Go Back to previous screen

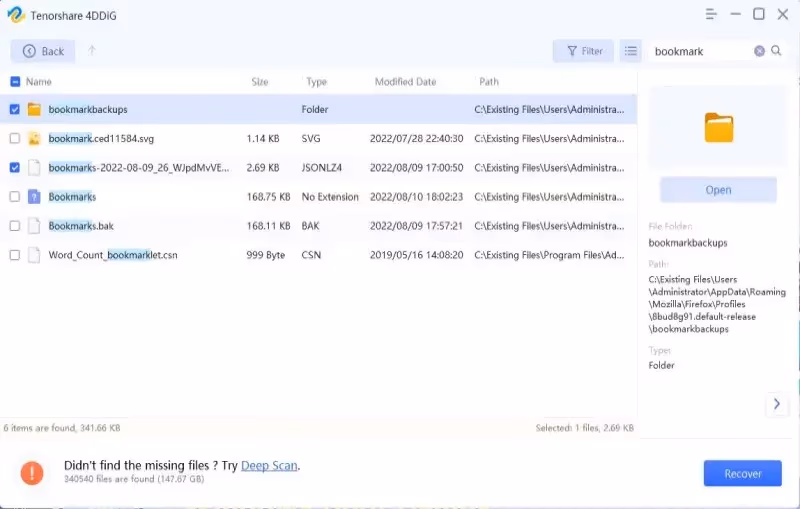(x=43, y=51)
